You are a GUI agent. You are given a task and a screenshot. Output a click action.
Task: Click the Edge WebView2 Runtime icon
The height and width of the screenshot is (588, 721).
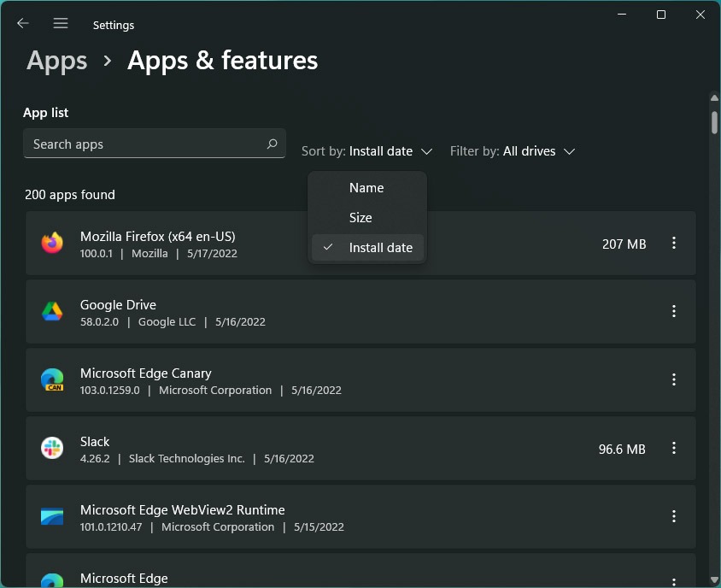tap(52, 517)
